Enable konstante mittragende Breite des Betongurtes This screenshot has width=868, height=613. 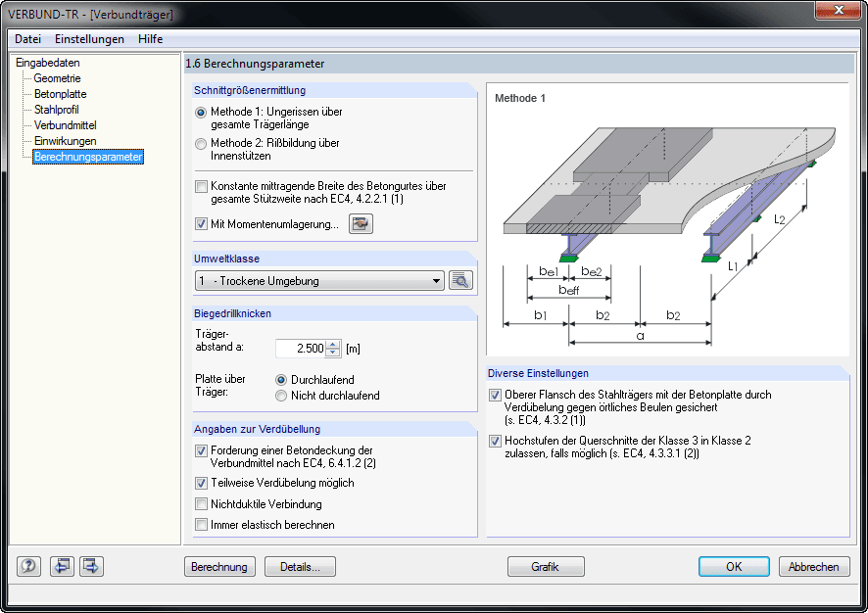pos(202,186)
